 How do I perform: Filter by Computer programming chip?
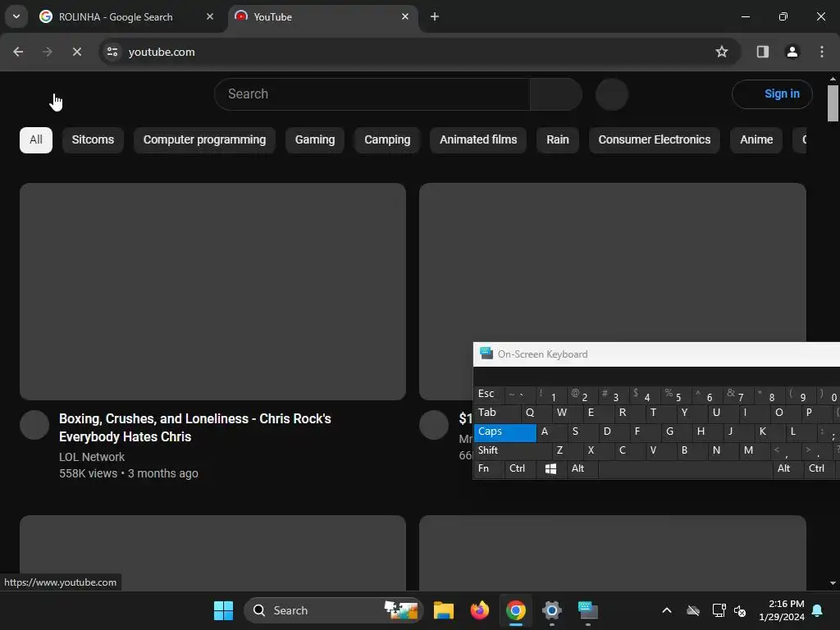[204, 139]
